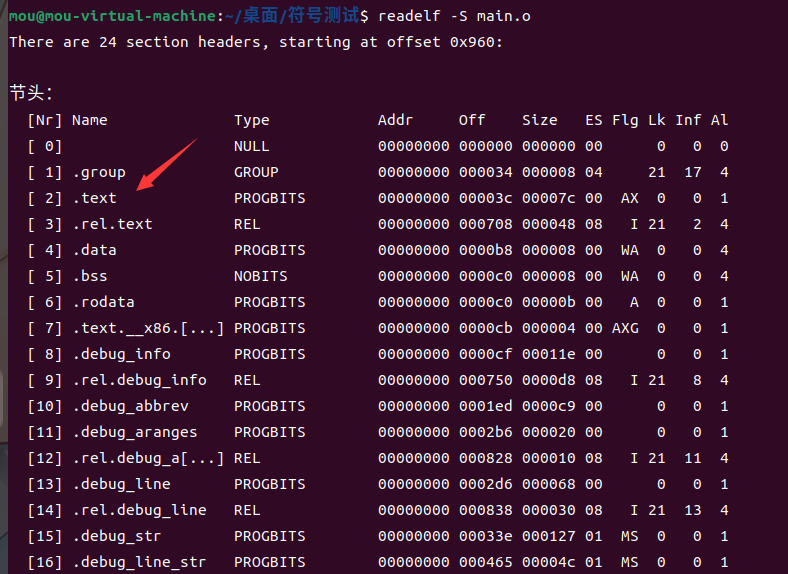
Task: Click the Flg column header
Action: [624, 120]
